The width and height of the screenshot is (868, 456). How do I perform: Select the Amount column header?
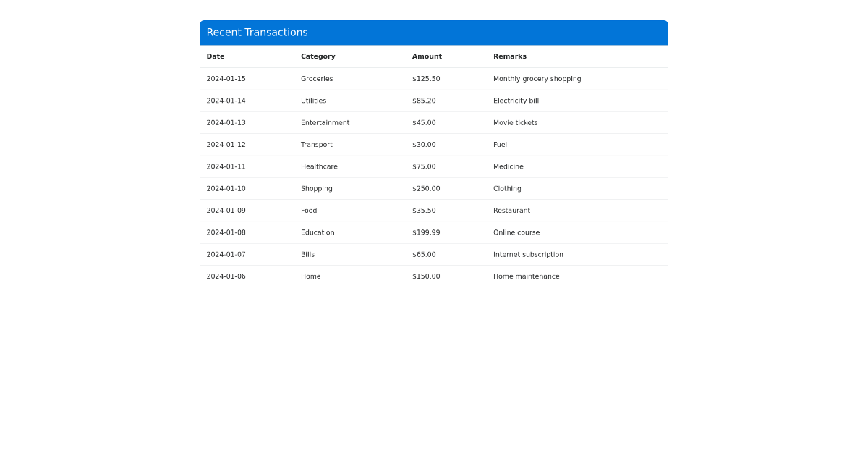coord(427,56)
